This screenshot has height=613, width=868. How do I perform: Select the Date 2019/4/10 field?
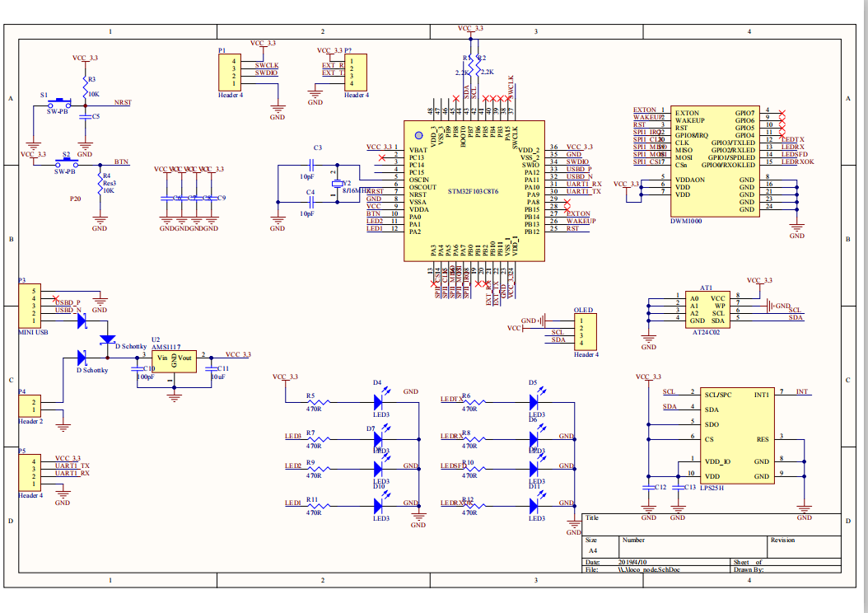(629, 562)
